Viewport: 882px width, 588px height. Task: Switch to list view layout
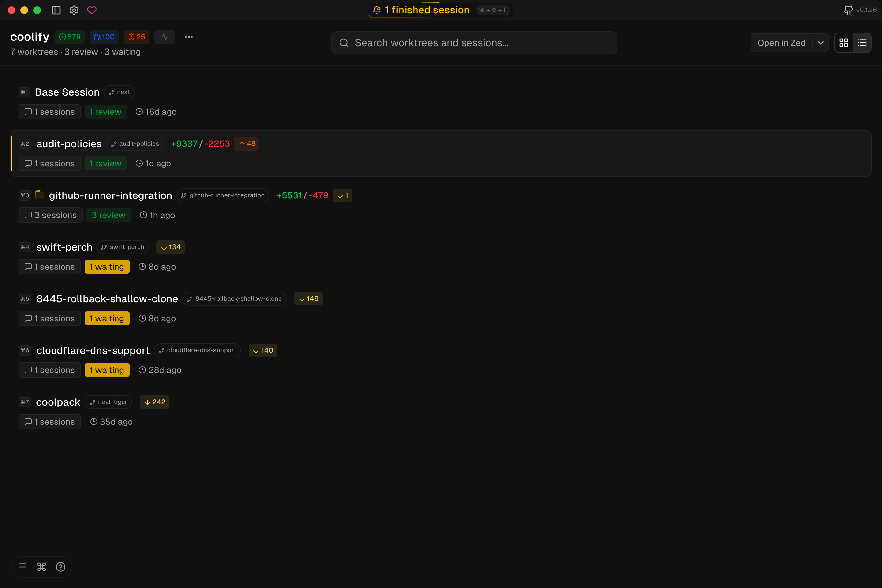pos(862,43)
